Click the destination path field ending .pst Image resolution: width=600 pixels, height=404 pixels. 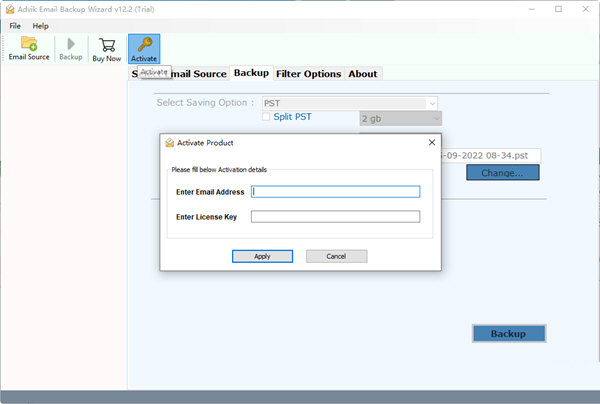tap(491, 156)
